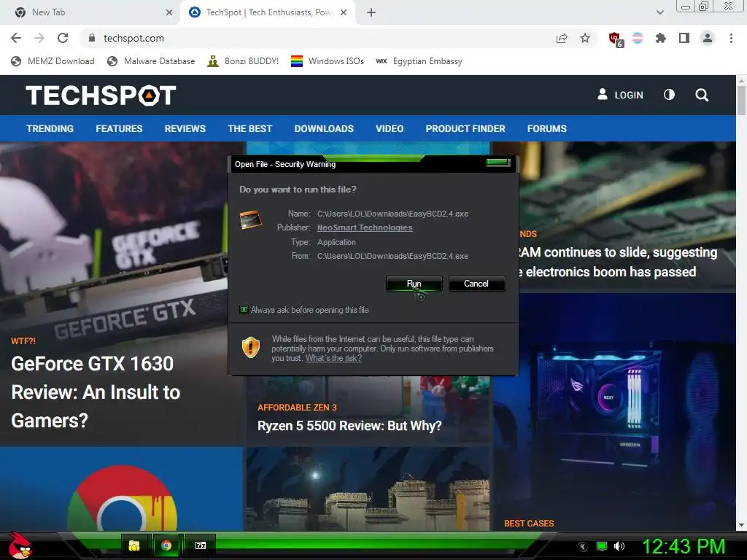Screen dimensions: 747x560
Task: Open the FEATURES menu
Action: pyautogui.click(x=119, y=128)
